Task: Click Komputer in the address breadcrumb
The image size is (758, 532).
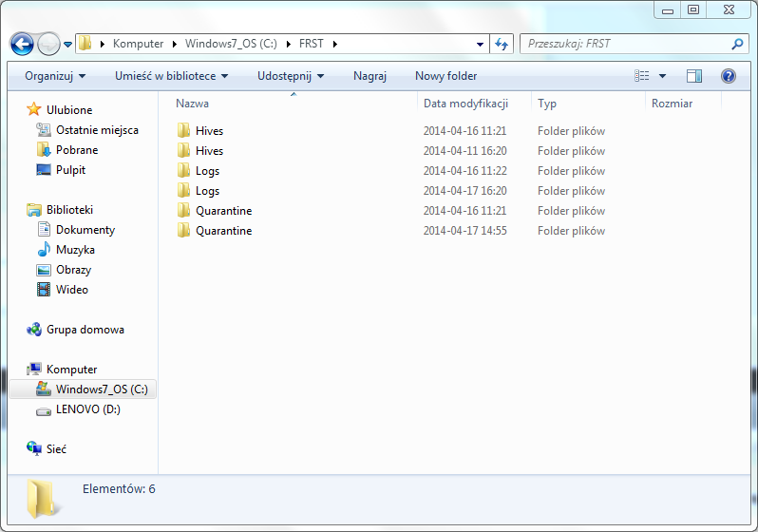Action: point(139,44)
